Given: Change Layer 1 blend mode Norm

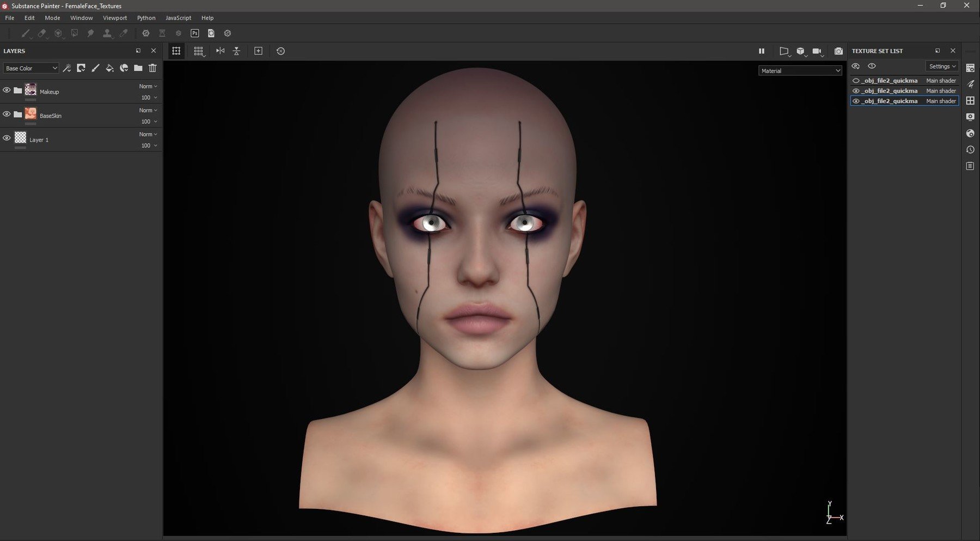Looking at the screenshot, I should [x=148, y=134].
